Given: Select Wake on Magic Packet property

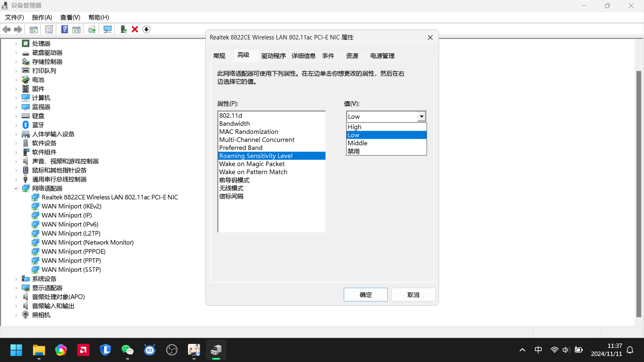Looking at the screenshot, I should coord(272,164).
